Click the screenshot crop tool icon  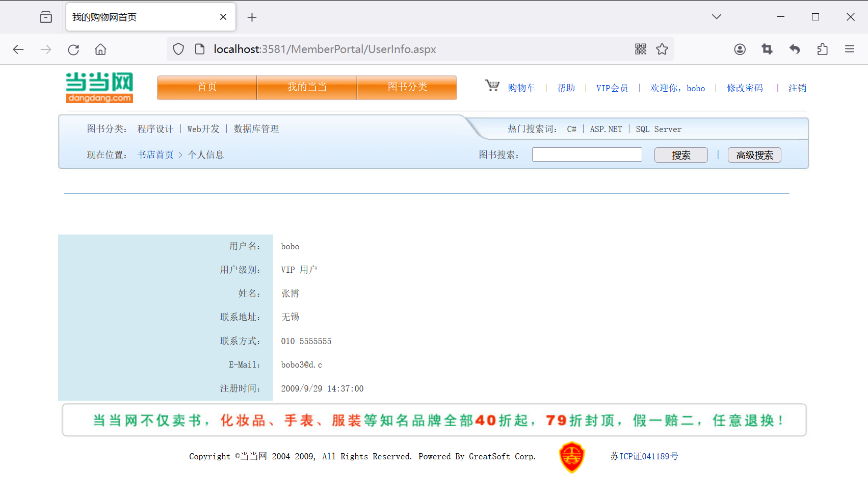767,49
